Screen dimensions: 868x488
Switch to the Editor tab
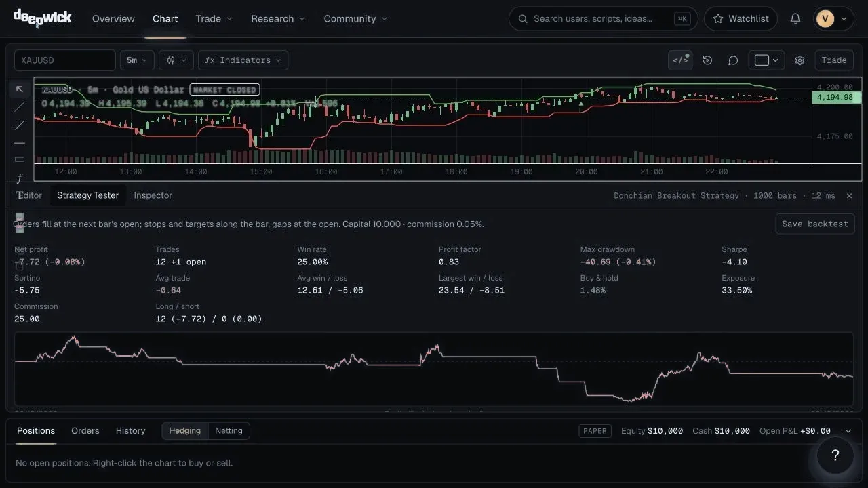point(28,195)
